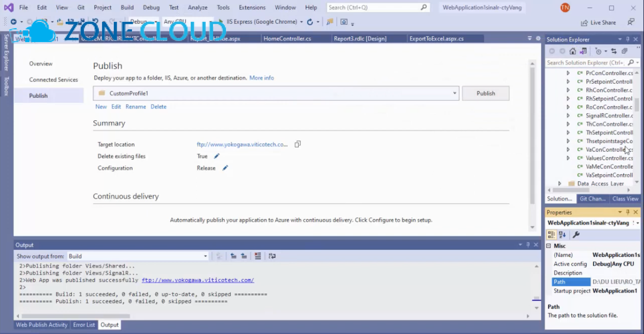Click the Live Share icon
644x334 pixels.
point(584,23)
